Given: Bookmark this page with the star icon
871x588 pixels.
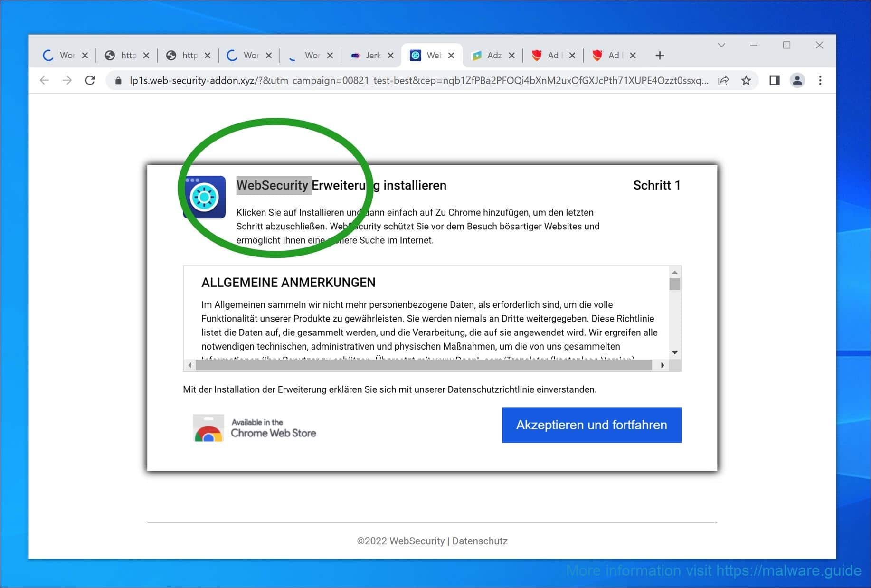Looking at the screenshot, I should [x=746, y=81].
